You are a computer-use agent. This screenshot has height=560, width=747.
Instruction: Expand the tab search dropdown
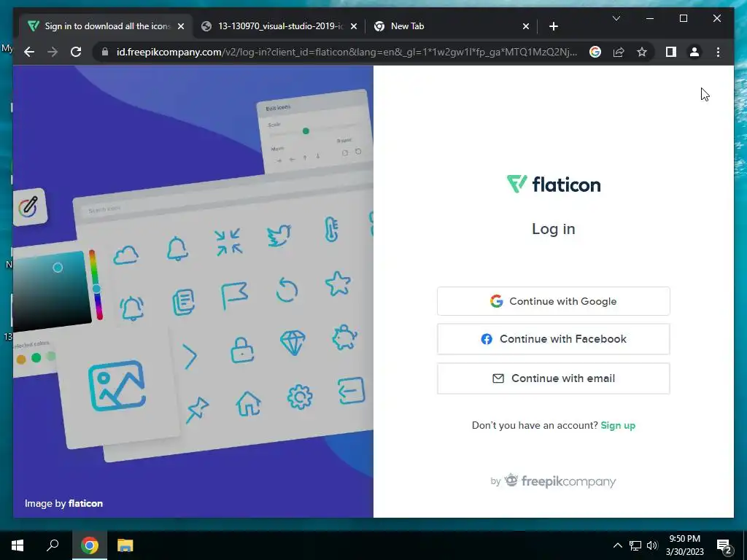pos(616,18)
